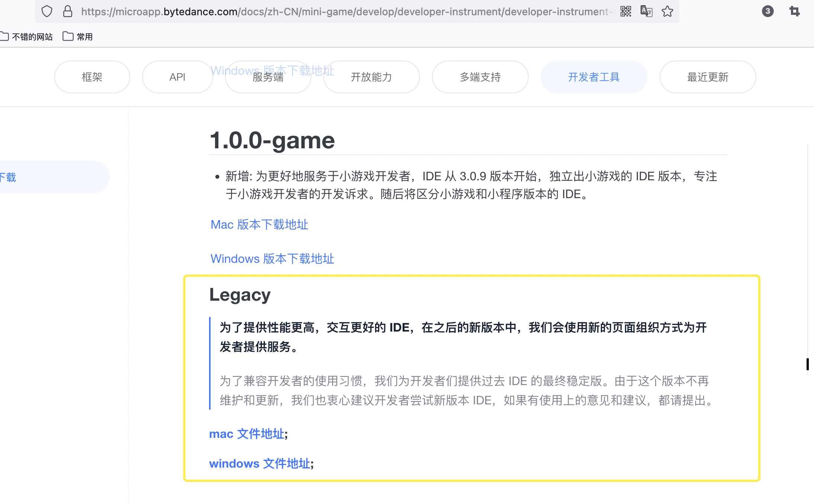Open the QR code generator icon
Screen dimensions: 814x504
tap(626, 12)
